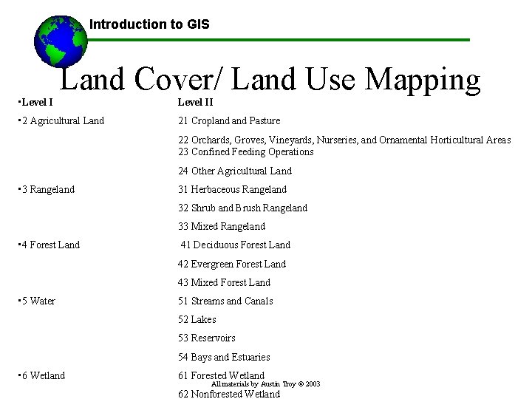
Task: Click '52 Lakes'
Action: point(197,320)
